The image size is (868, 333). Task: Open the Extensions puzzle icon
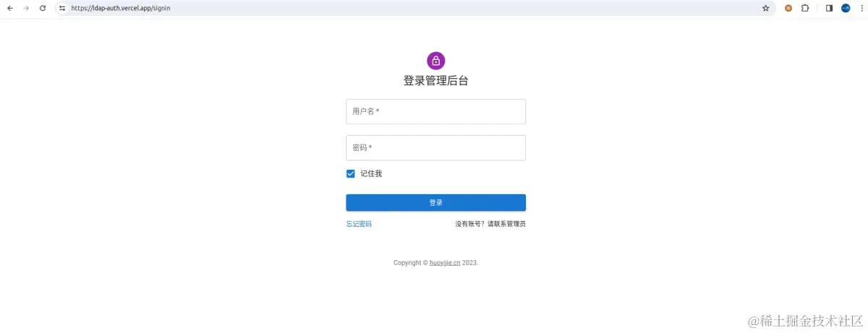[x=805, y=8]
